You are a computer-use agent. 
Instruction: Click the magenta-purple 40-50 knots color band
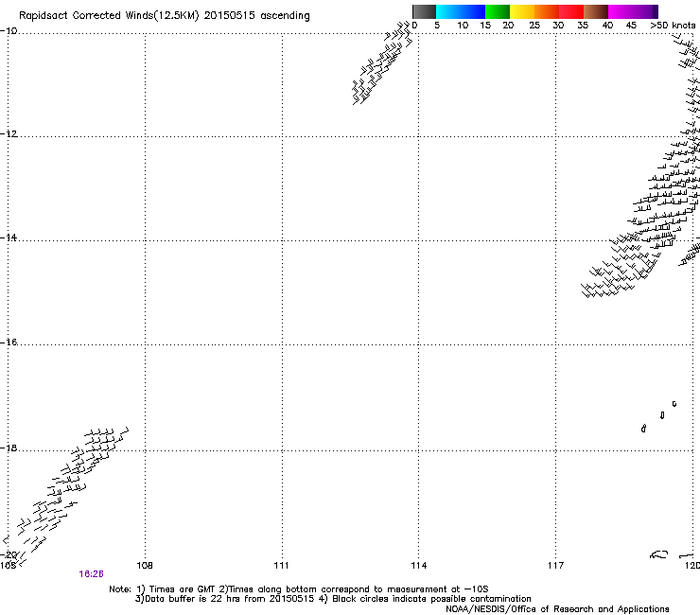tap(633, 11)
